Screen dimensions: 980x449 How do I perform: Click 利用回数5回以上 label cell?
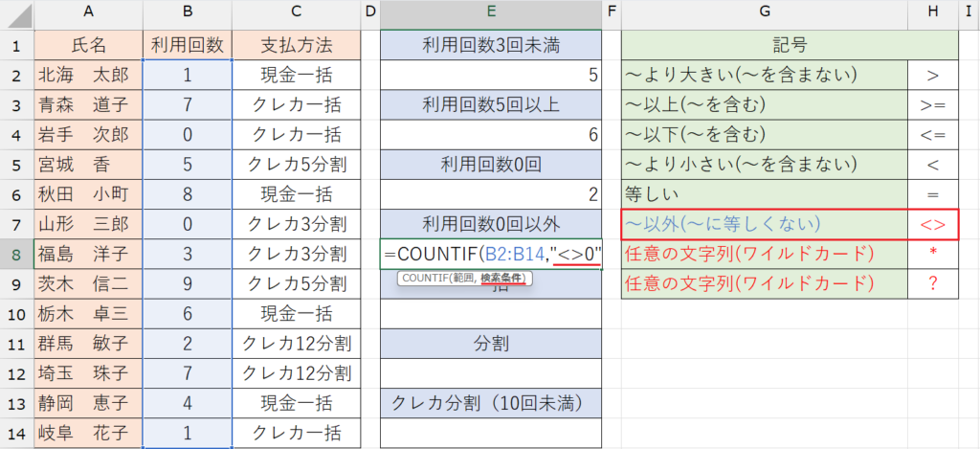[491, 105]
